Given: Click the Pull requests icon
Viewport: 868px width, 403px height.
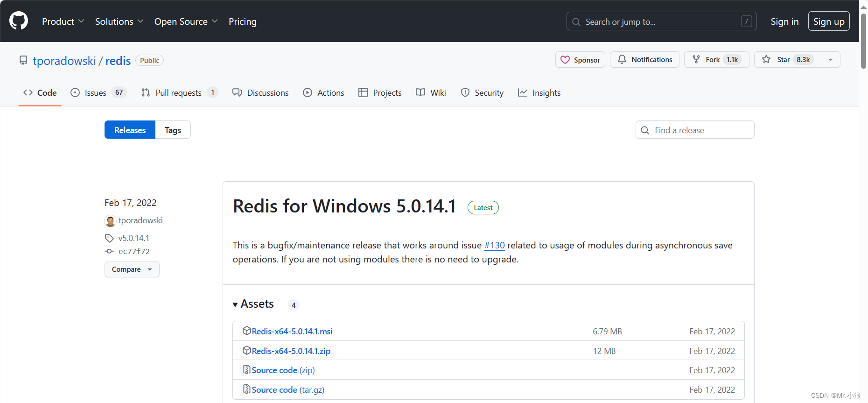Looking at the screenshot, I should click(x=146, y=92).
